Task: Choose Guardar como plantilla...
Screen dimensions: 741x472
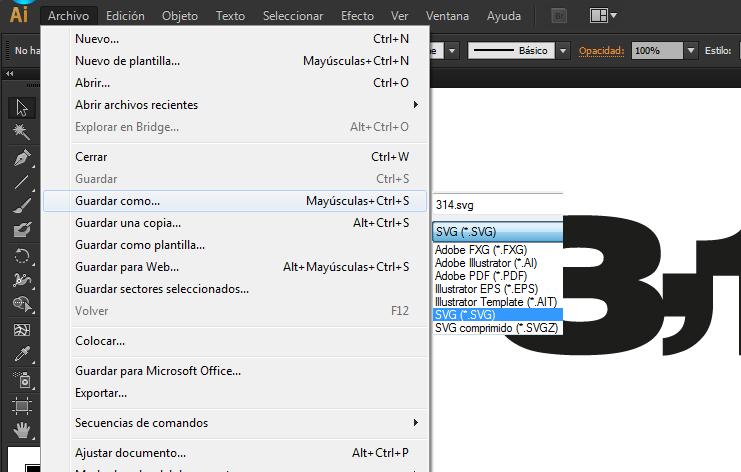Action: pyautogui.click(x=235, y=245)
